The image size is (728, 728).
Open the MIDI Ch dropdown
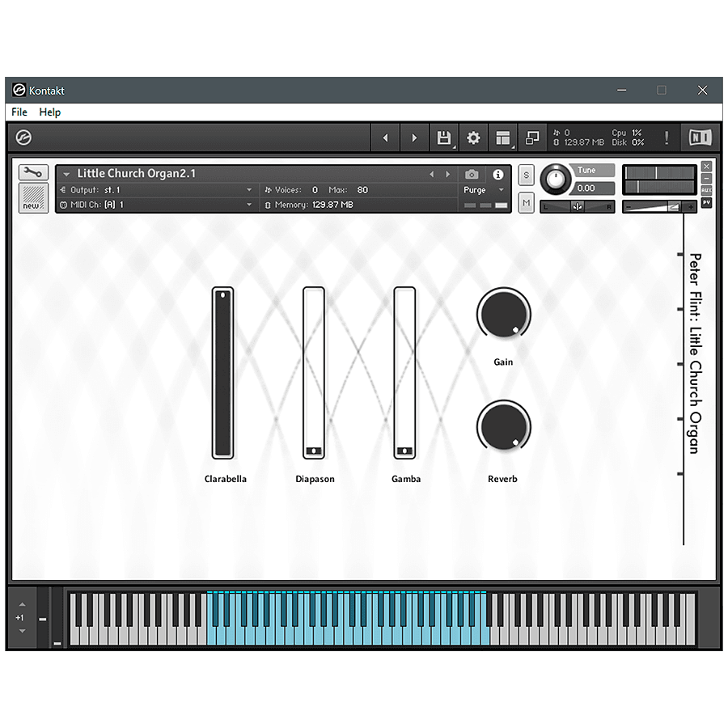click(x=156, y=205)
